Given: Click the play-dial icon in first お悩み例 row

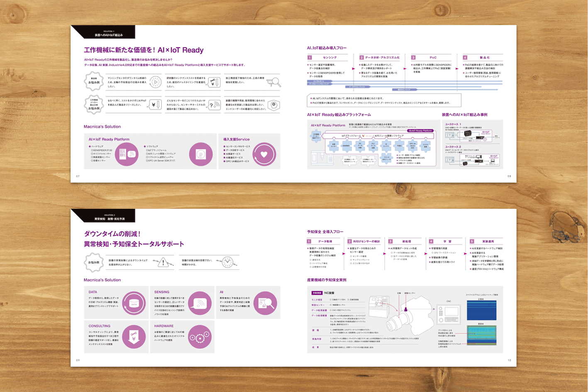Looking at the screenshot, I should pyautogui.click(x=156, y=82).
